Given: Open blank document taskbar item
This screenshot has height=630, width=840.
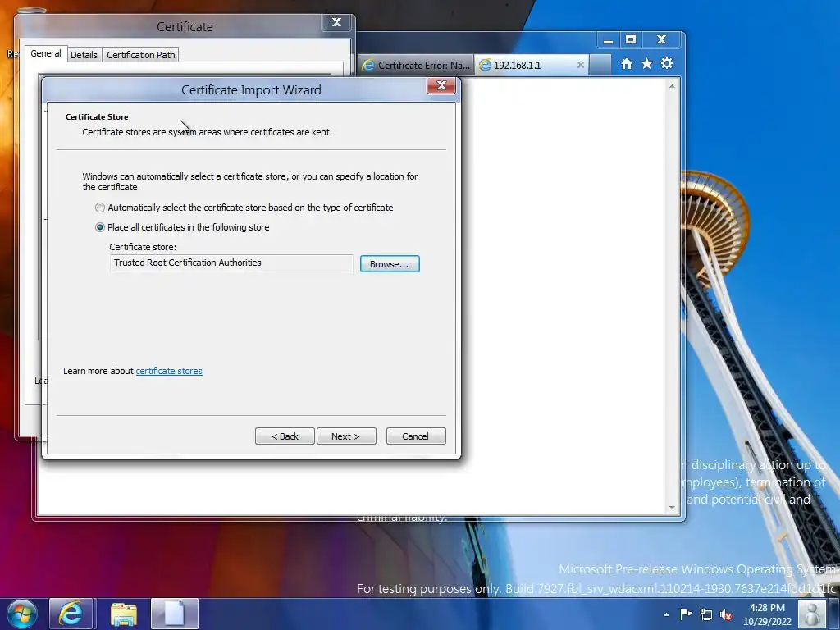Looking at the screenshot, I should click(x=175, y=614).
